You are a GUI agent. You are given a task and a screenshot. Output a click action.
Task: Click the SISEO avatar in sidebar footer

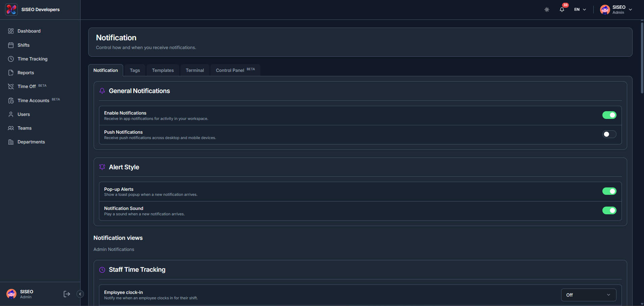(11, 294)
